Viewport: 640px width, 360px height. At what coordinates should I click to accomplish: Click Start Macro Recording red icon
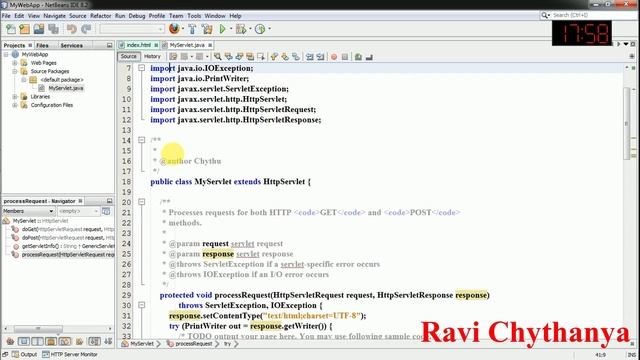pos(334,57)
